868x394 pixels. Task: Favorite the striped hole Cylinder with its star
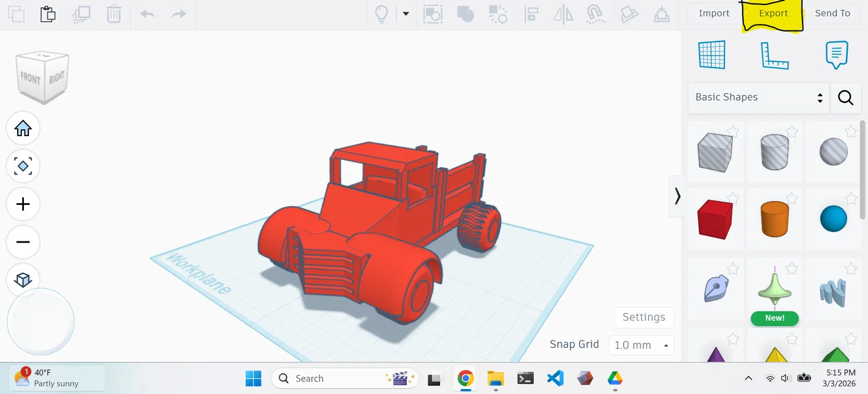[x=792, y=131]
